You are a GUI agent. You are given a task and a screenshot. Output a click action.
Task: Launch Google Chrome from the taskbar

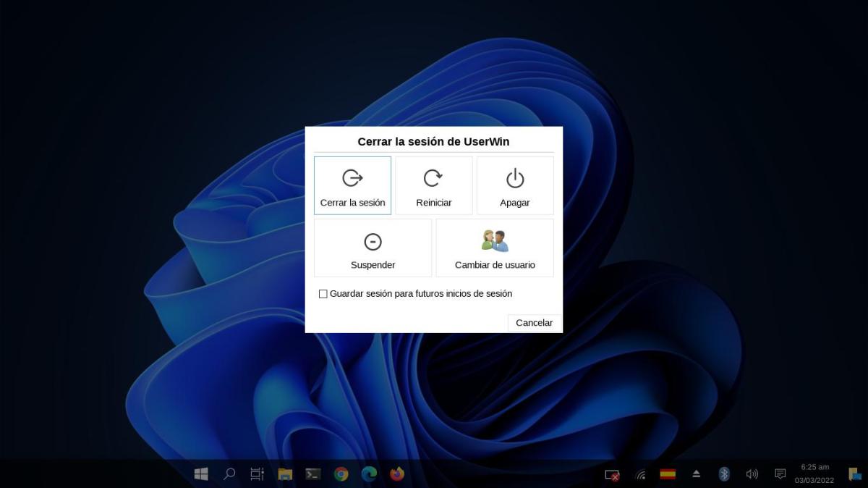[x=341, y=474]
